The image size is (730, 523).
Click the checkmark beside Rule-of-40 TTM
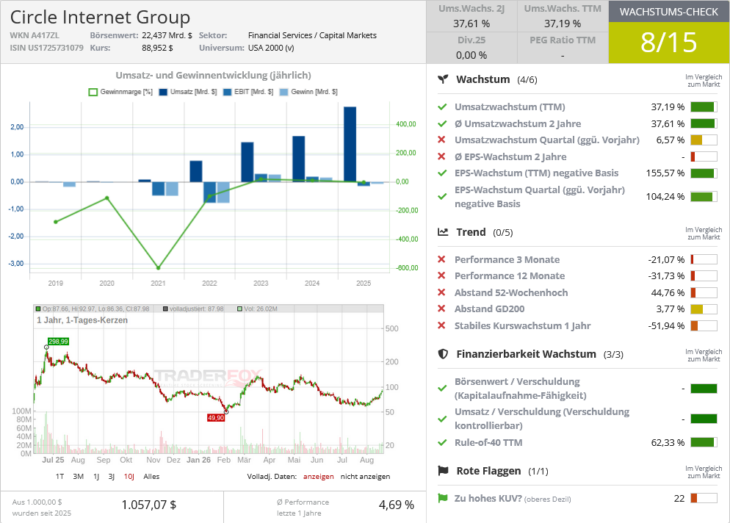(x=442, y=442)
